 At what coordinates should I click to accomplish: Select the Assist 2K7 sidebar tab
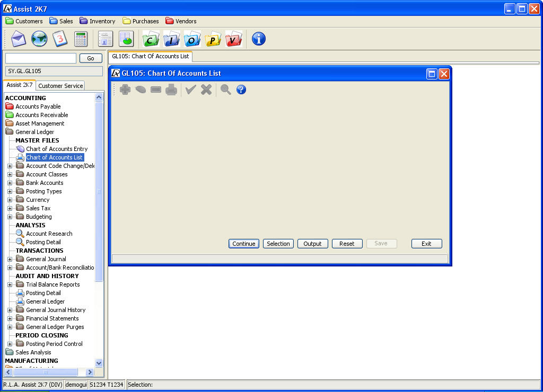tap(20, 85)
